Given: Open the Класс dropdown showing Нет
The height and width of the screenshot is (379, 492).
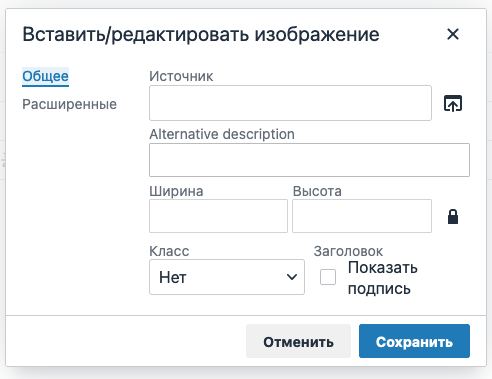Looking at the screenshot, I should 227,277.
